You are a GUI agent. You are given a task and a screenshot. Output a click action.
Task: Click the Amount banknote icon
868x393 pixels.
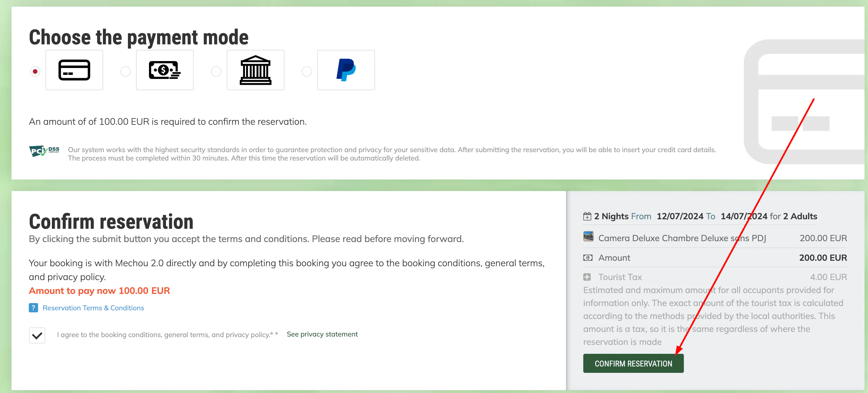[x=588, y=258]
